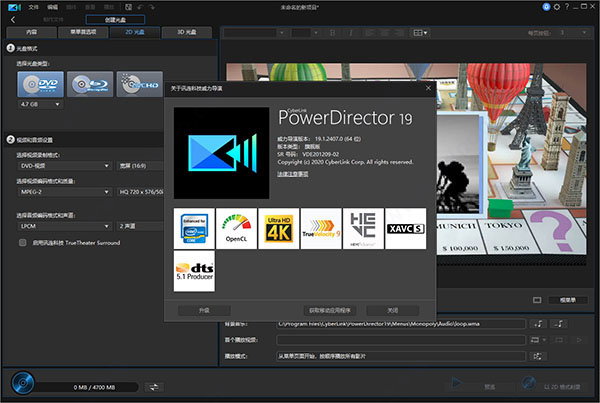Click the Get Mobile Apps button
600x403 pixels.
pos(330,310)
